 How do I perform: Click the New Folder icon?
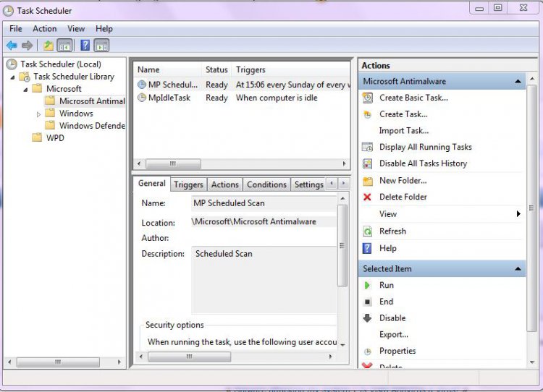pos(367,181)
